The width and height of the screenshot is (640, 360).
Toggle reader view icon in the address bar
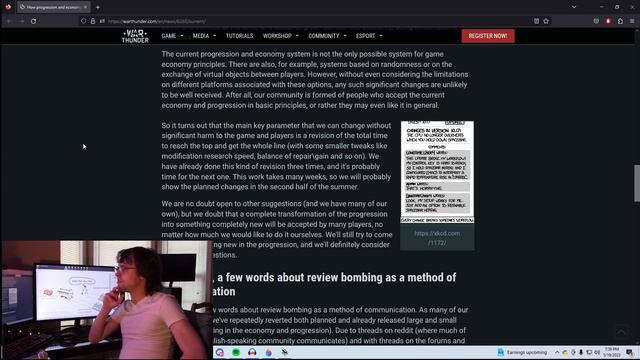tap(536, 21)
